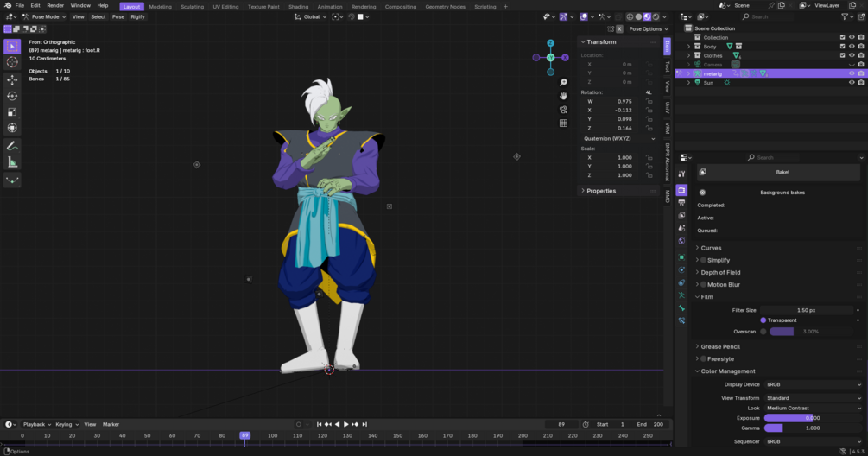The width and height of the screenshot is (868, 456).
Task: Enable the Motion Blur checkbox
Action: tap(703, 284)
